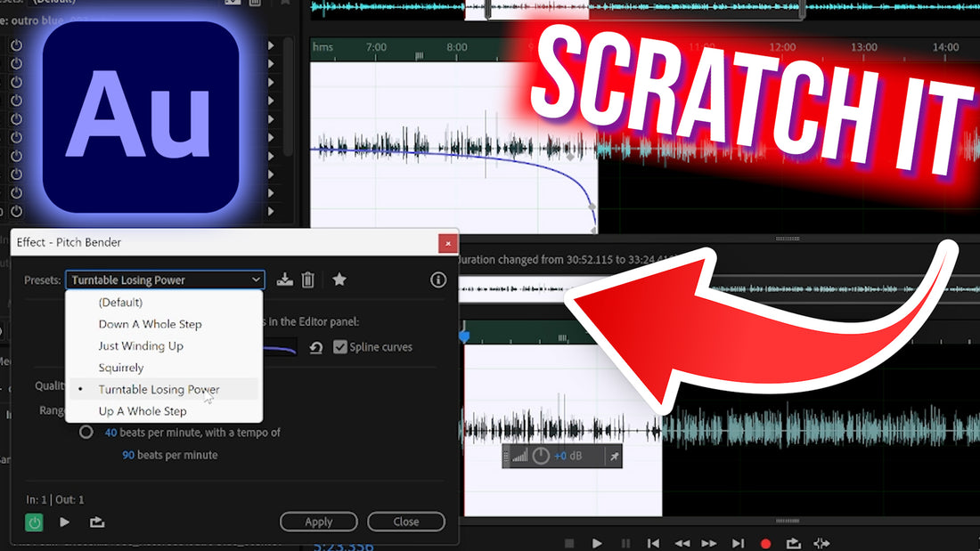Click the 7:00 mark on the timeline ruler
980x551 pixels.
click(376, 47)
